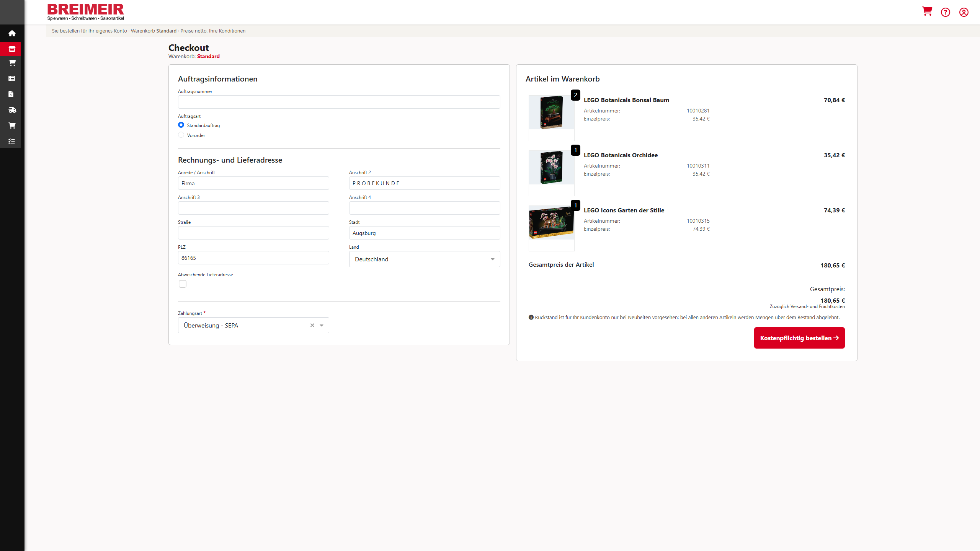Click the Auftragsnummer input field

[339, 102]
